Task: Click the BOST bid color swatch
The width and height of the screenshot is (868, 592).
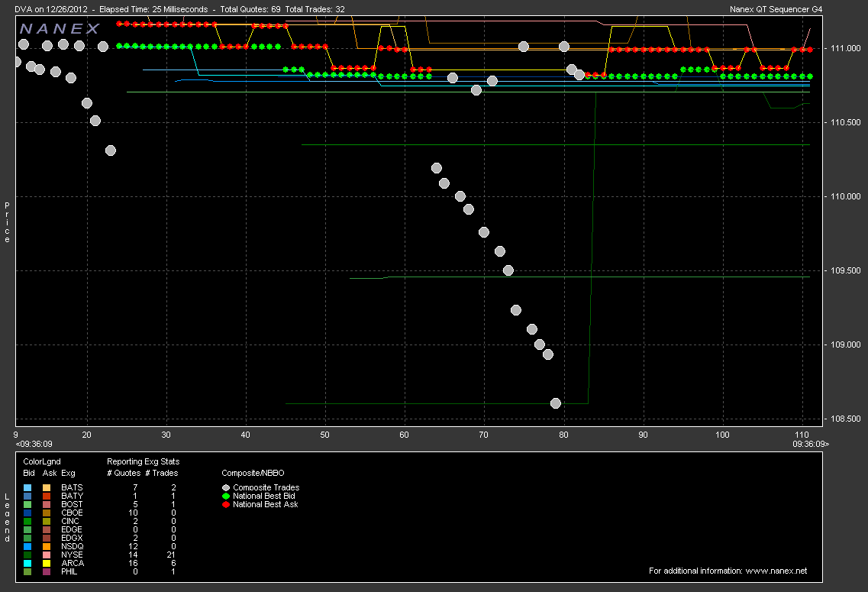Action: (x=27, y=504)
